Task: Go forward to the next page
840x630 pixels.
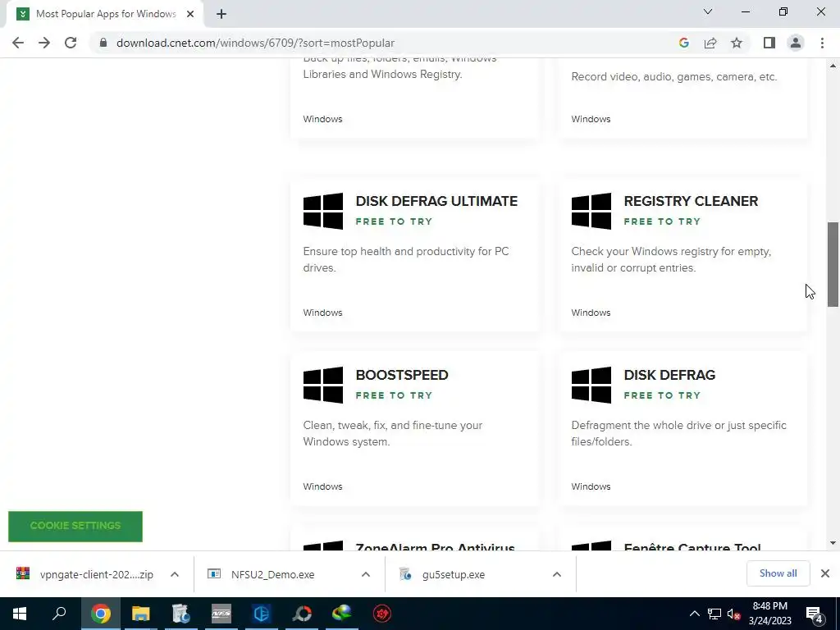Action: 44,43
